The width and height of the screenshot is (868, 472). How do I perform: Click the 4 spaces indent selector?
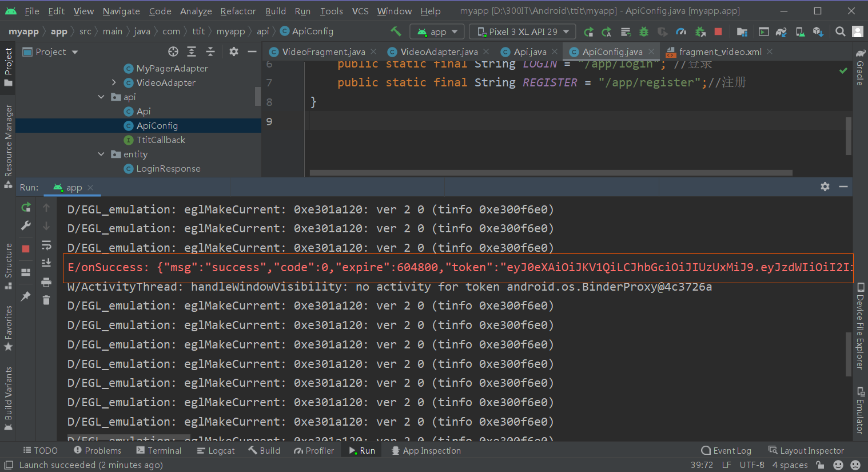click(x=790, y=465)
